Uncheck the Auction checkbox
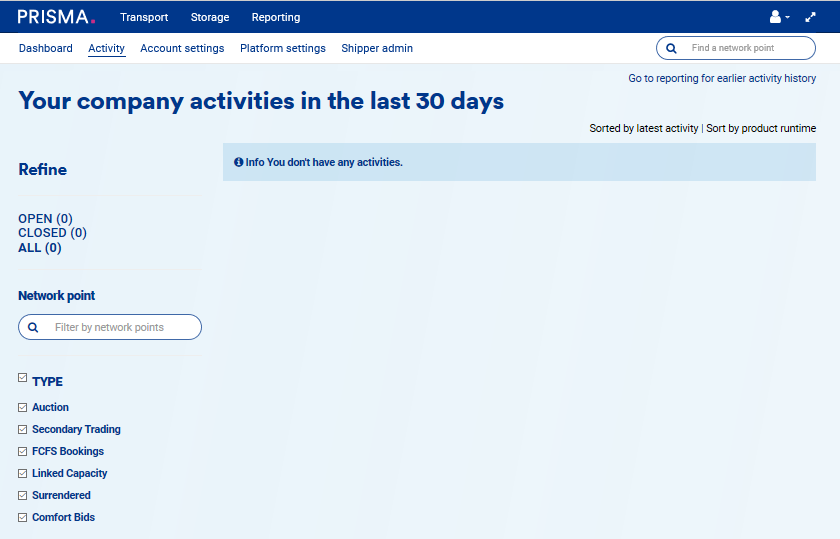The width and height of the screenshot is (840, 539). coord(23,407)
